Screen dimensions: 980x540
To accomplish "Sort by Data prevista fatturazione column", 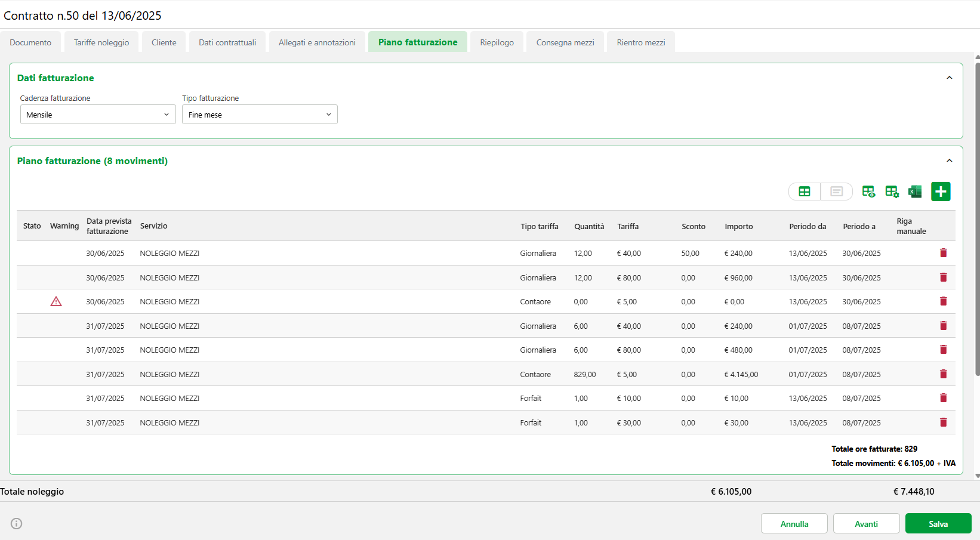I will [x=109, y=226].
